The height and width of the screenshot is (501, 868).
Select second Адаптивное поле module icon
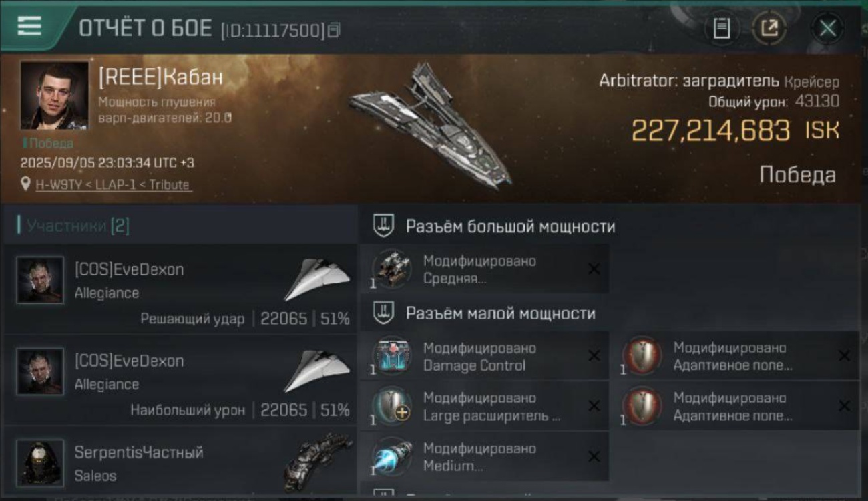click(x=642, y=406)
